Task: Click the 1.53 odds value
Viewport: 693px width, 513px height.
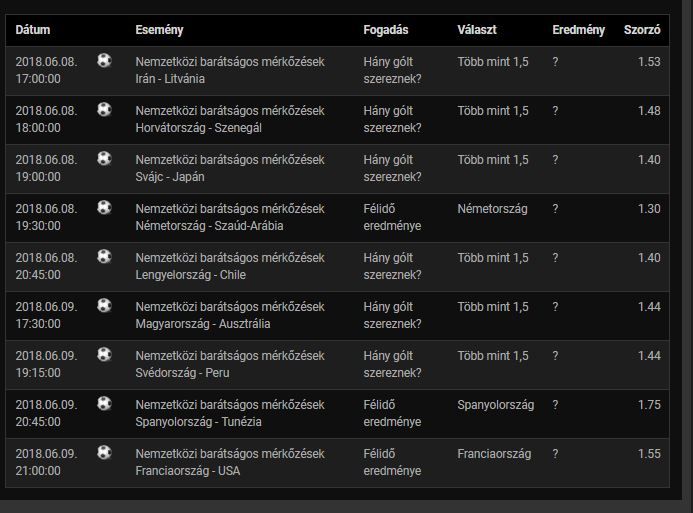Action: coord(648,62)
